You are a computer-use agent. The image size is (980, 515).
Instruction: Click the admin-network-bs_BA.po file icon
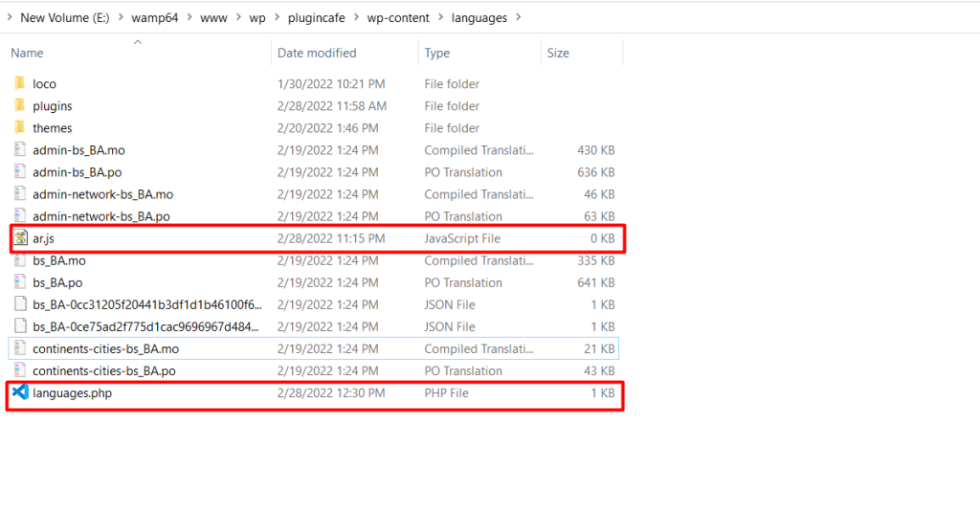click(x=20, y=215)
